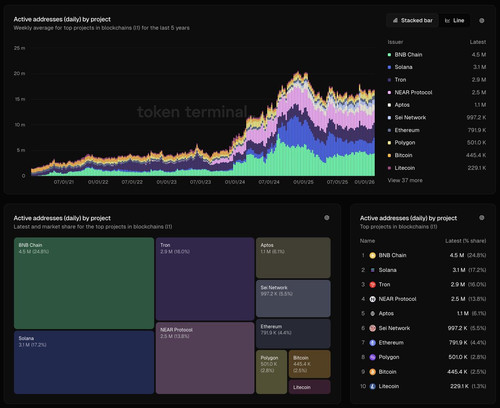Click Litecoin logo in table
The width and height of the screenshot is (500, 408).
pyautogui.click(x=373, y=386)
